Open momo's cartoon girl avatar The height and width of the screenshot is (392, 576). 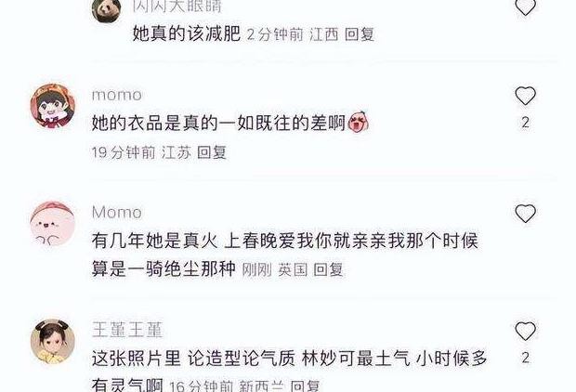point(53,106)
